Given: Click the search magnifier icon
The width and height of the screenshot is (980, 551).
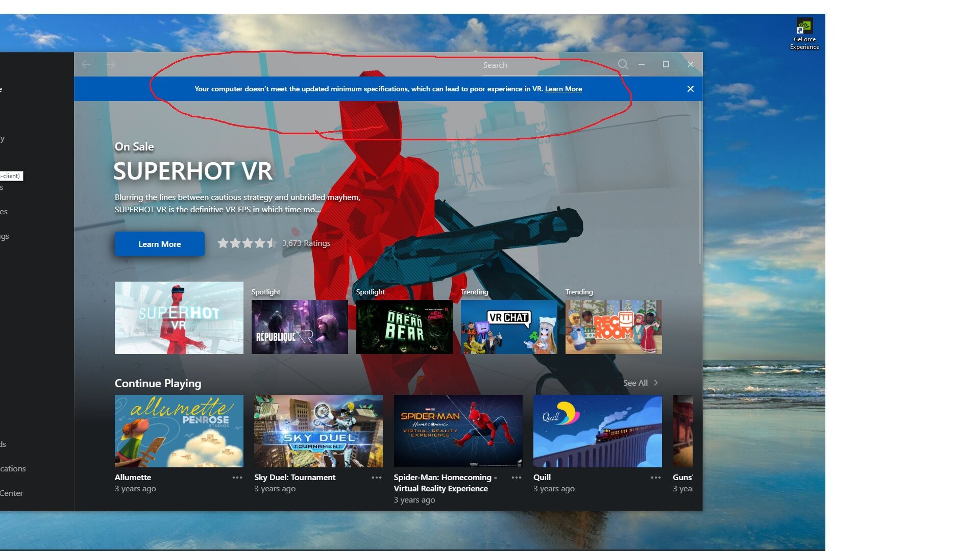Looking at the screenshot, I should (x=623, y=64).
